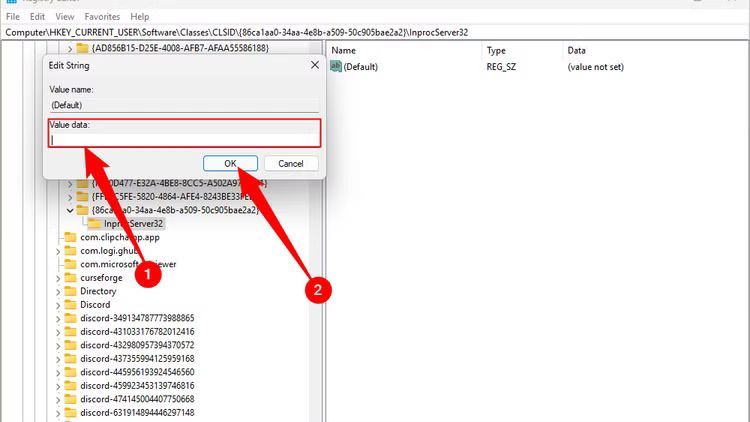Cancel the Edit String dialog

291,163
